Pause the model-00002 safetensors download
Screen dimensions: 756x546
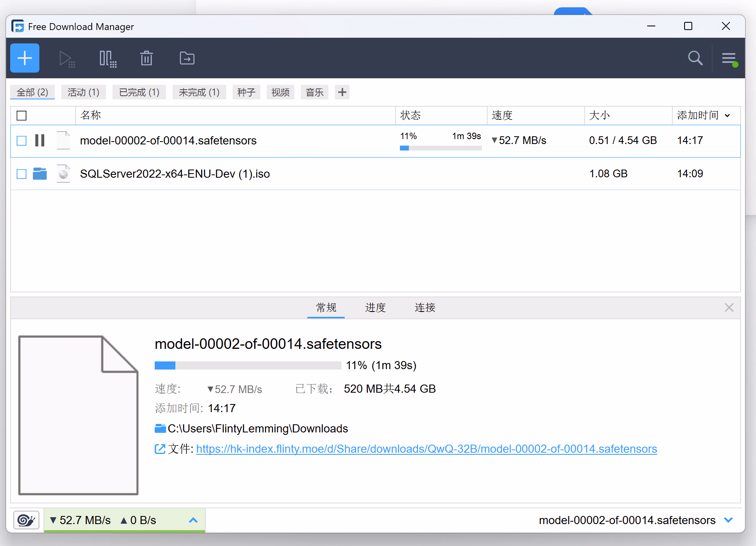point(40,140)
